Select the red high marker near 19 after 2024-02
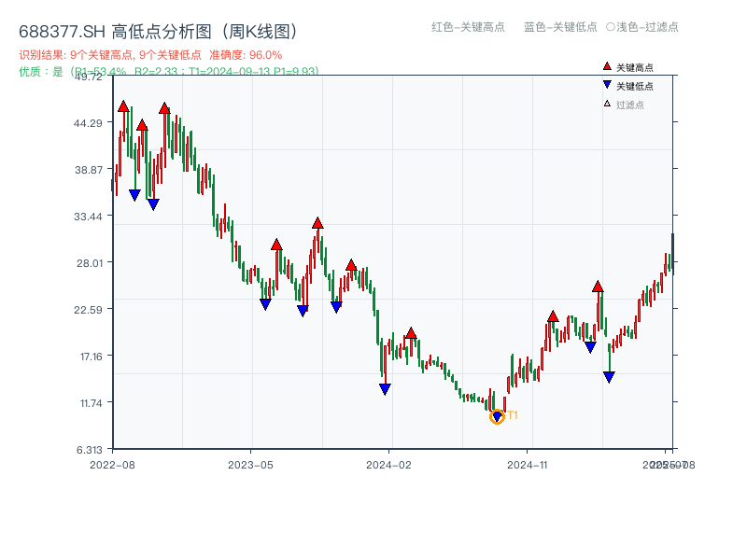Viewport: 747px width, 560px height. (x=411, y=333)
